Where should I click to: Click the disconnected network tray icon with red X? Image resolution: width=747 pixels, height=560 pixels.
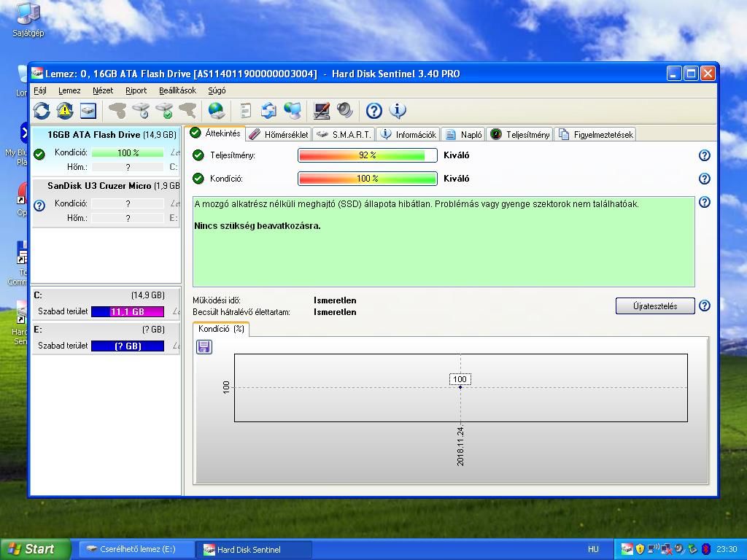pos(667,549)
